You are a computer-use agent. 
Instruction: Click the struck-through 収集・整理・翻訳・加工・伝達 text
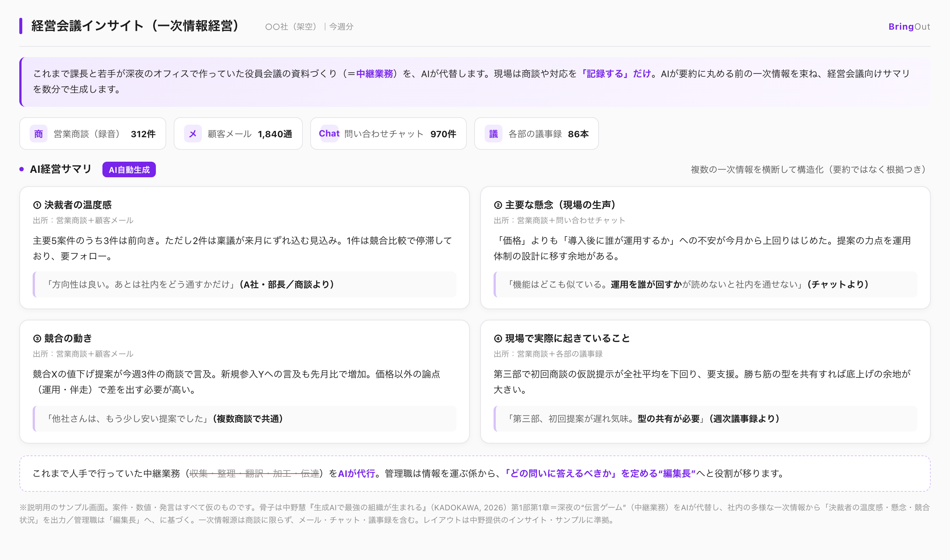pyautogui.click(x=255, y=474)
